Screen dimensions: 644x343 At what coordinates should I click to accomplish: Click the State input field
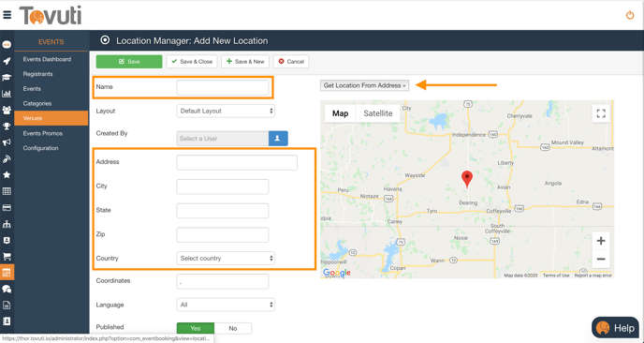click(223, 211)
